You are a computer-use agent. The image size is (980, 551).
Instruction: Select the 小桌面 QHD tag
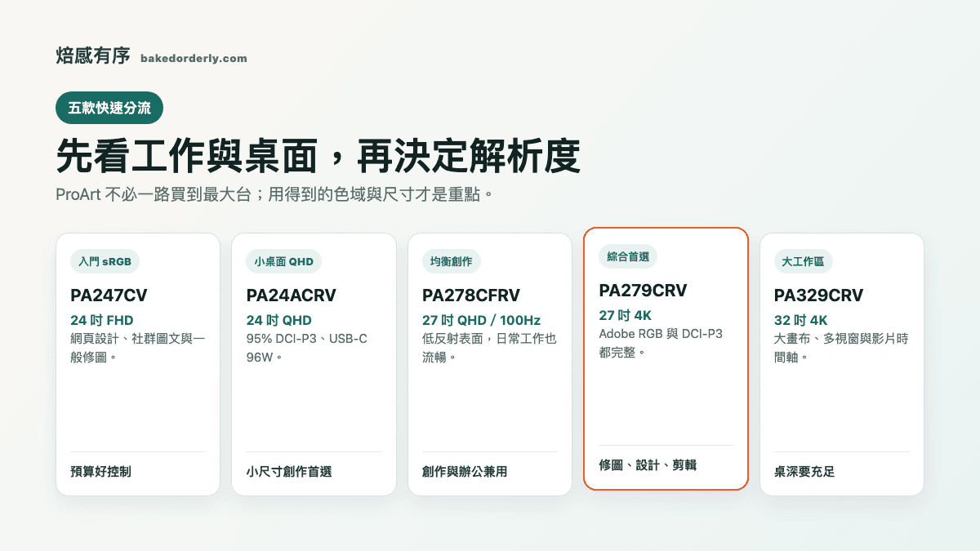[x=284, y=261]
